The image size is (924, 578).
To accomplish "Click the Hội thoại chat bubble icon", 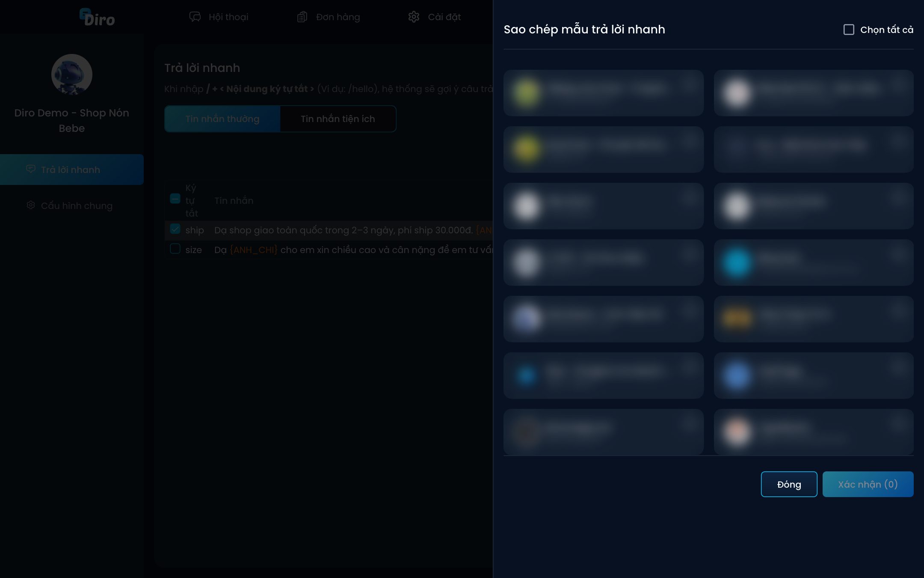I will (195, 17).
